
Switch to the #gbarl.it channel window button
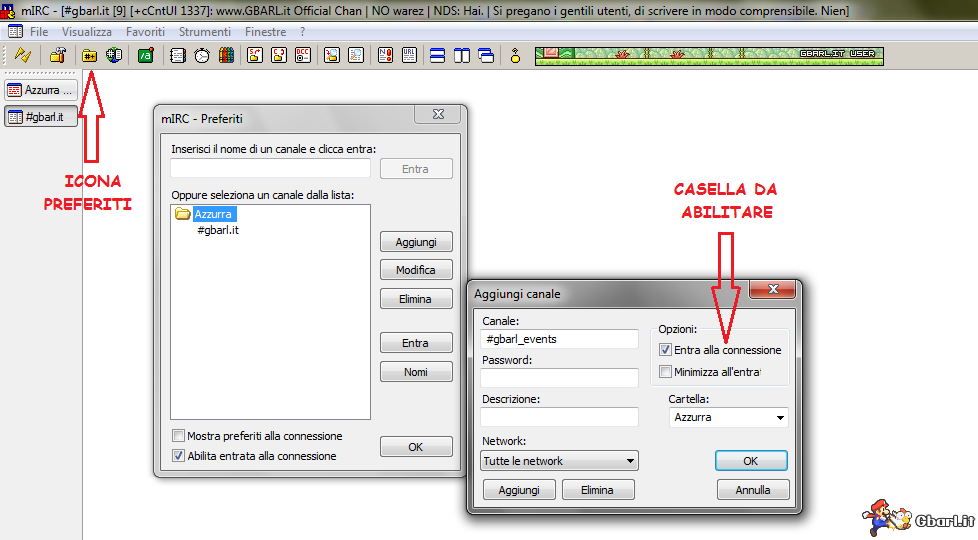point(41,117)
